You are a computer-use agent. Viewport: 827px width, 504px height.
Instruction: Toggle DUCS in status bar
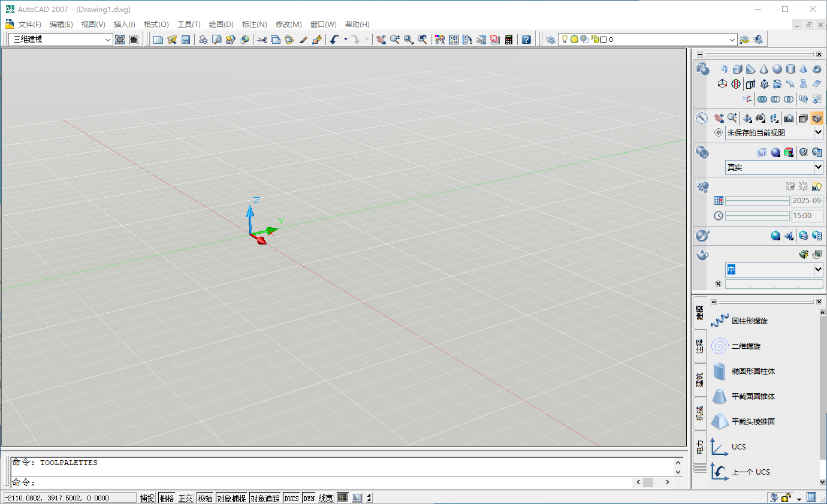pyautogui.click(x=291, y=498)
